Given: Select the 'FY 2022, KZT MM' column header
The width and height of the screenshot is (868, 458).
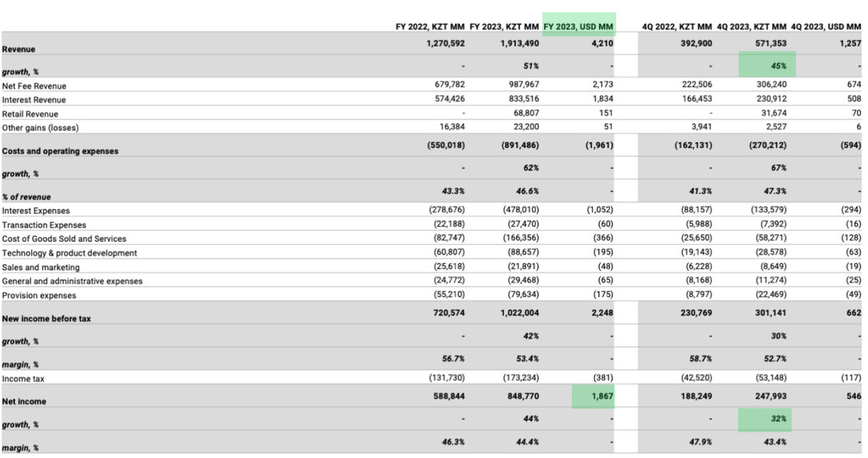Looking at the screenshot, I should (430, 26).
